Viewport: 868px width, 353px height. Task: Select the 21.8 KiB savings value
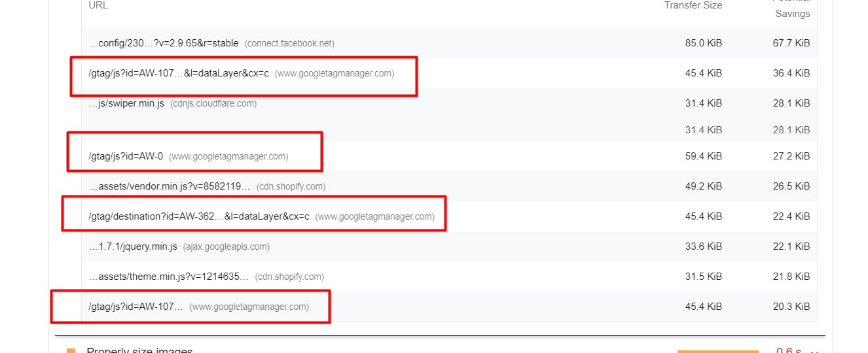click(x=791, y=277)
